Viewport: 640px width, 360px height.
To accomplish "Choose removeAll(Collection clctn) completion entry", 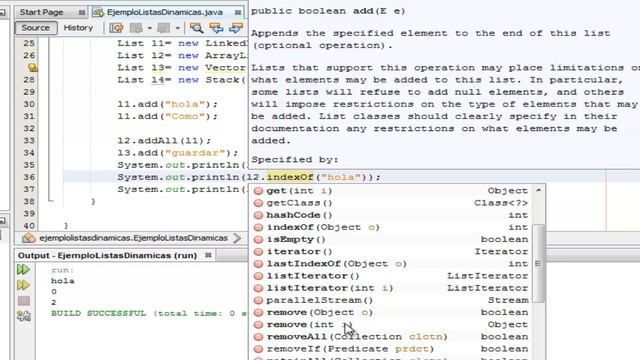I will click(x=391, y=337).
